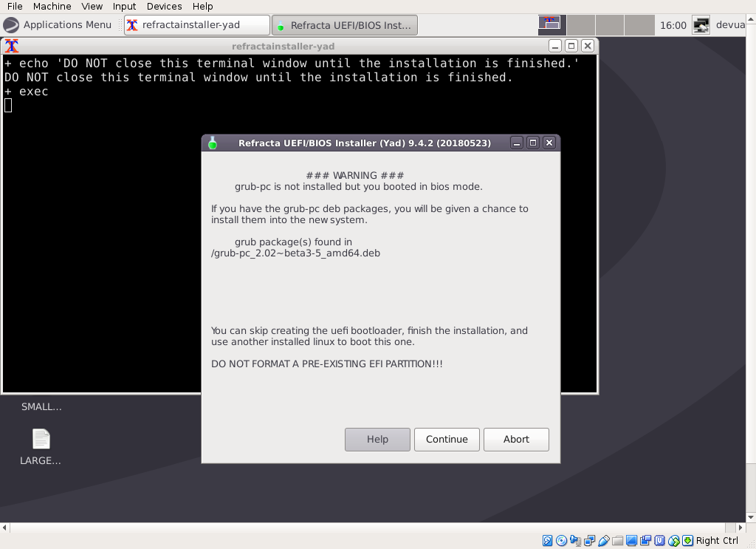Click the audio status icon
This screenshot has height=549, width=756.
coord(575,541)
